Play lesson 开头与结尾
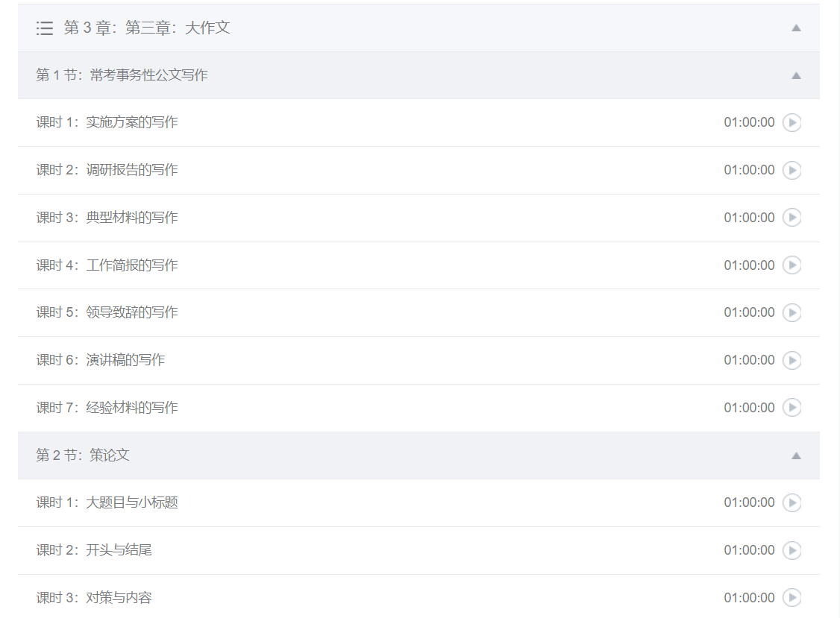The image size is (840, 618). 792,550
